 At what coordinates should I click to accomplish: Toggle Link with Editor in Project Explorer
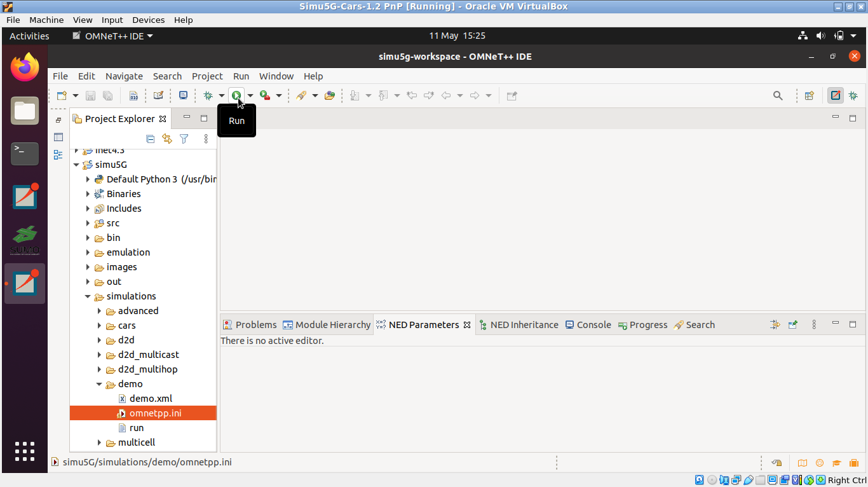167,139
